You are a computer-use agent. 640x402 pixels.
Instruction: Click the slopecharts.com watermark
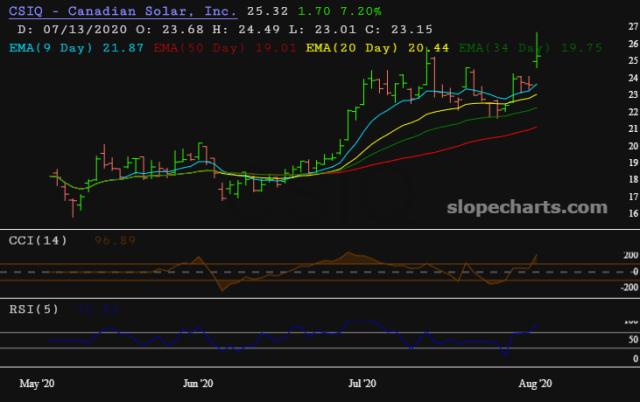pyautogui.click(x=534, y=207)
